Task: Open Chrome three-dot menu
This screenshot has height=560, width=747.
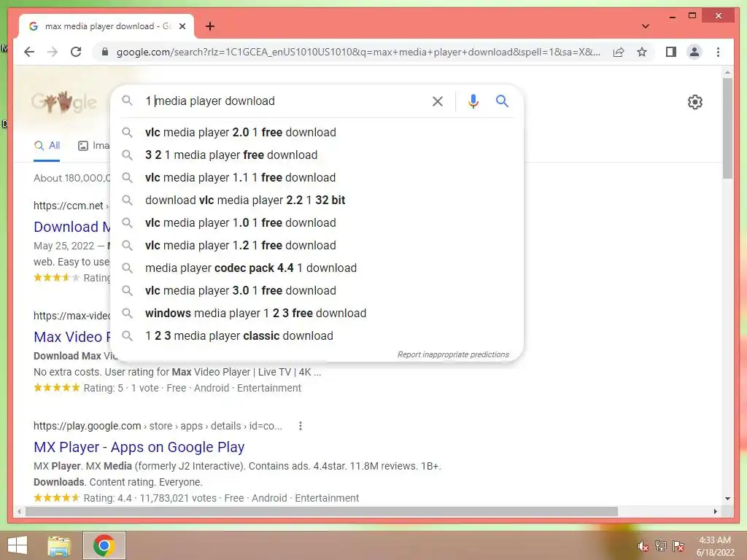Action: click(718, 52)
